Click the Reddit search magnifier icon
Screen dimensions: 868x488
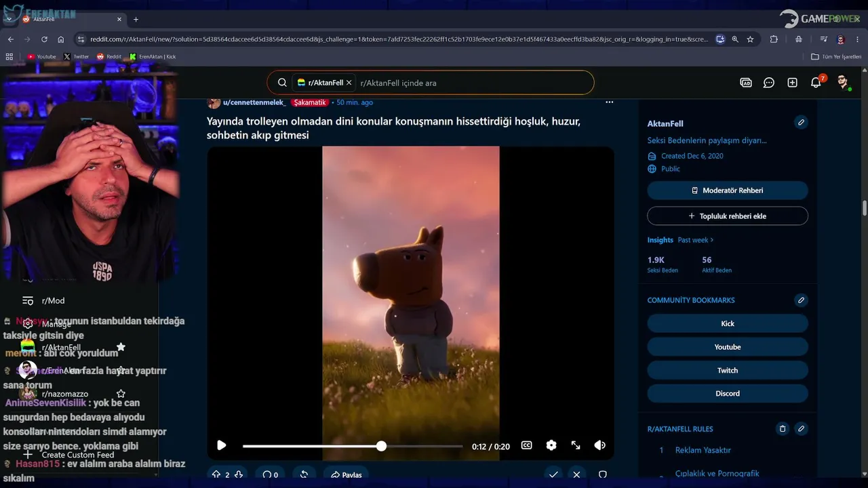tap(282, 83)
